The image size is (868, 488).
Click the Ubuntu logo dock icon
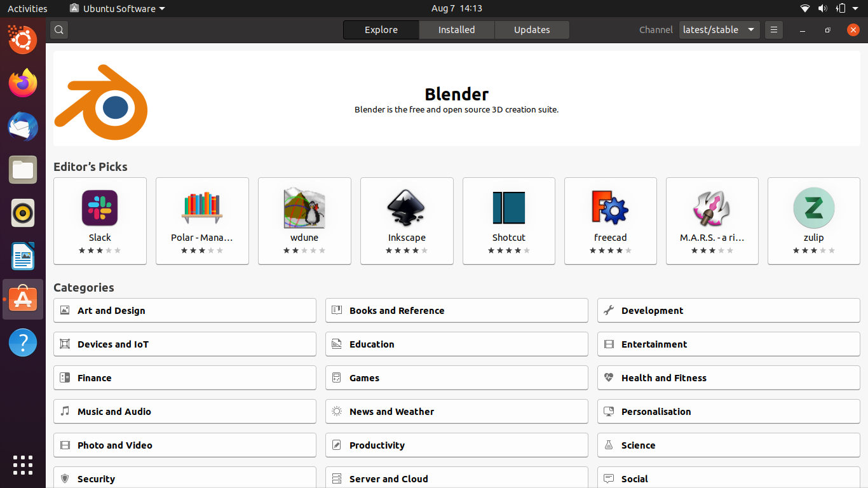click(23, 40)
